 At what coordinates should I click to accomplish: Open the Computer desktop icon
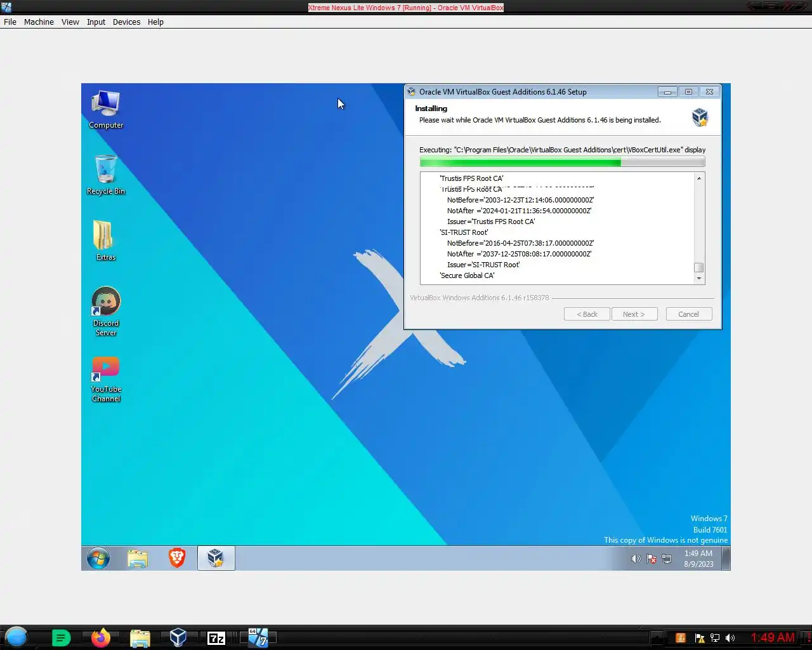(106, 110)
